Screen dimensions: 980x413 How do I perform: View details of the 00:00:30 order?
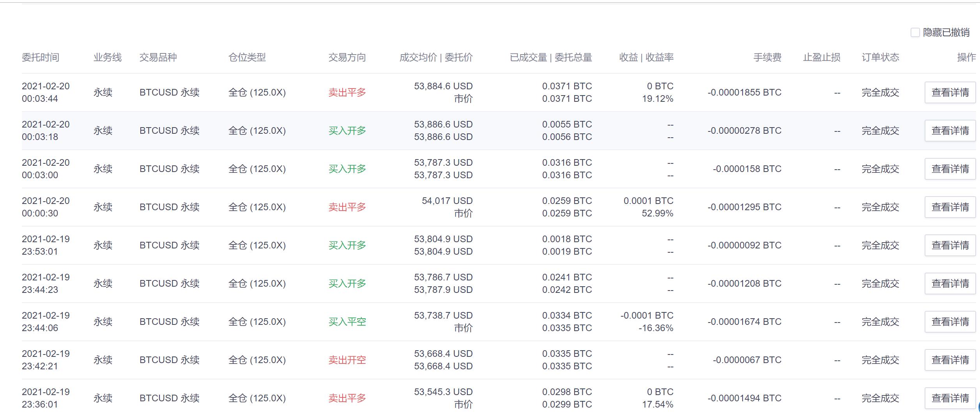point(950,207)
